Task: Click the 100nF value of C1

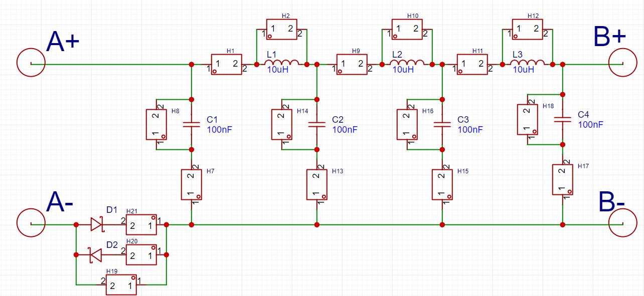Action: pos(219,129)
